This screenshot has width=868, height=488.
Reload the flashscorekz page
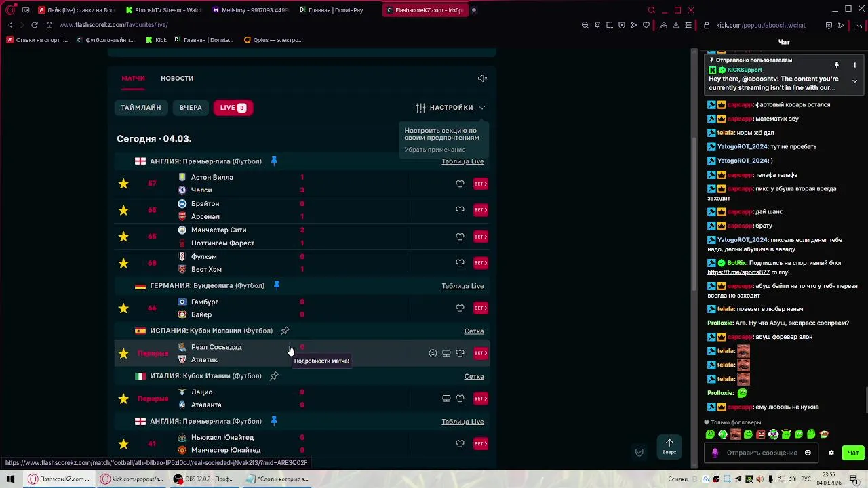[x=35, y=25]
